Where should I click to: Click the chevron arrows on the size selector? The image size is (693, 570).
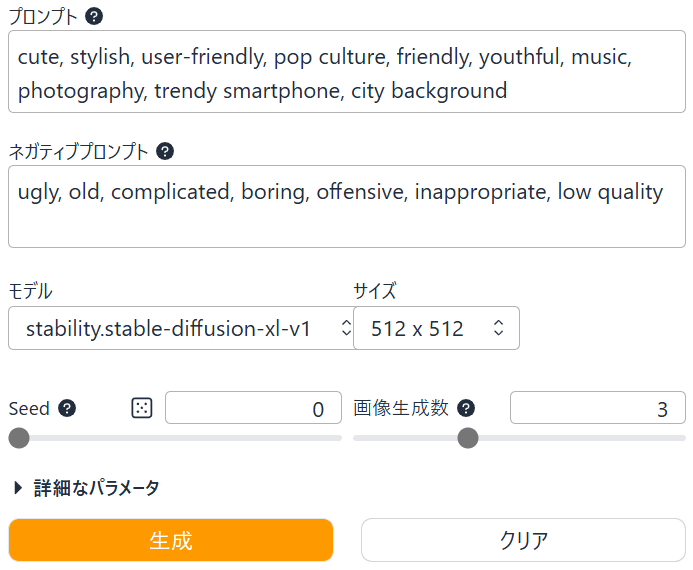coord(498,328)
